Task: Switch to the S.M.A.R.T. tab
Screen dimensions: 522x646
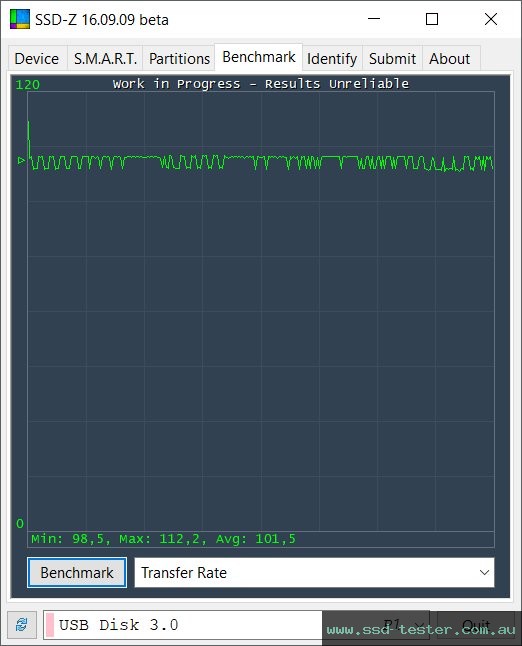Action: coord(105,59)
